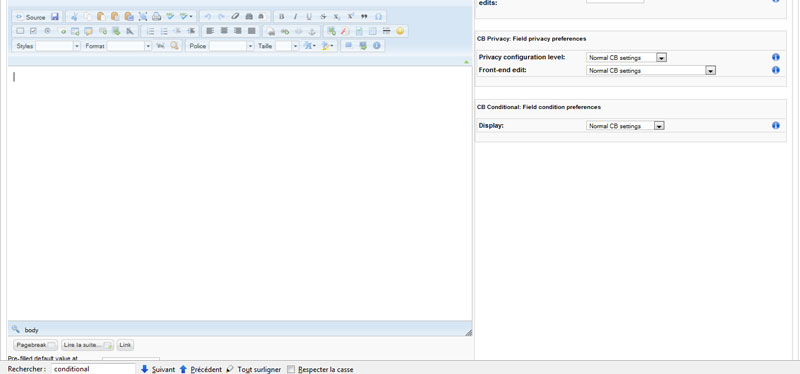Align text to the left
The height and width of the screenshot is (374, 800).
coord(210,31)
